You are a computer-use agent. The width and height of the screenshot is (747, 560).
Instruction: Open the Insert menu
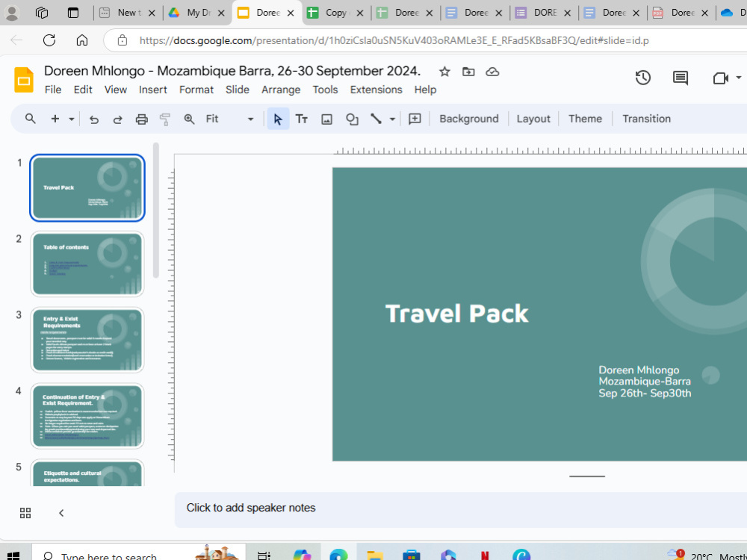pos(153,90)
